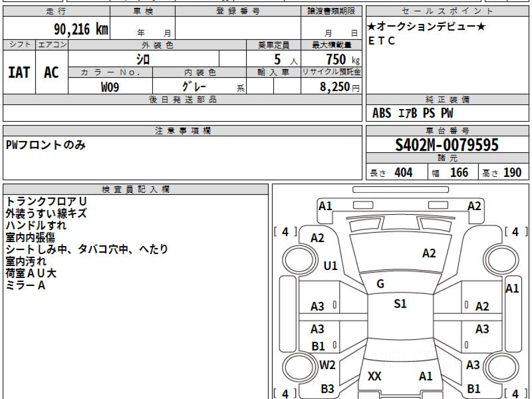532x399 pixels.
Task: Select the chassis number S402M-0079595
Action: [447, 145]
